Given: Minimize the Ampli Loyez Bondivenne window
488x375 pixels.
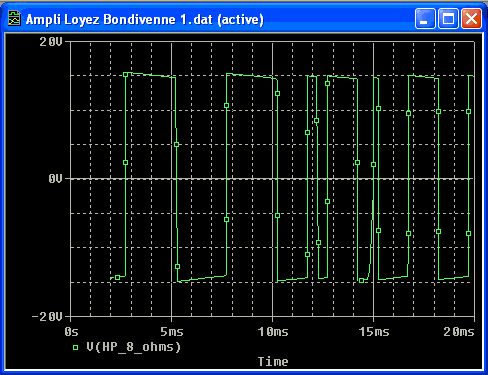Looking at the screenshot, I should 425,19.
